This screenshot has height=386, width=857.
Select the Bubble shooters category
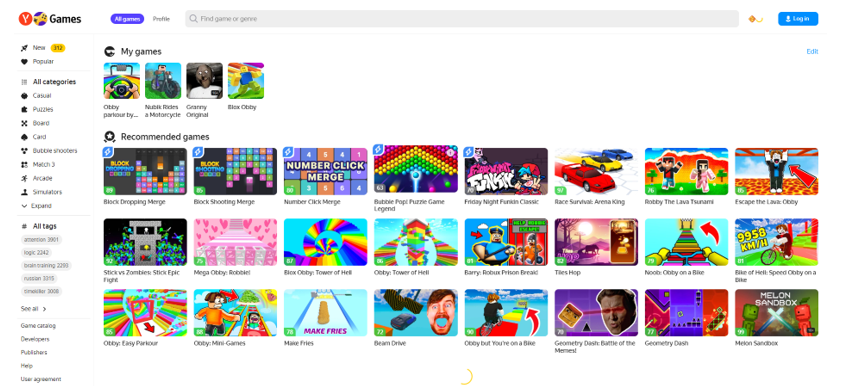[x=49, y=151]
